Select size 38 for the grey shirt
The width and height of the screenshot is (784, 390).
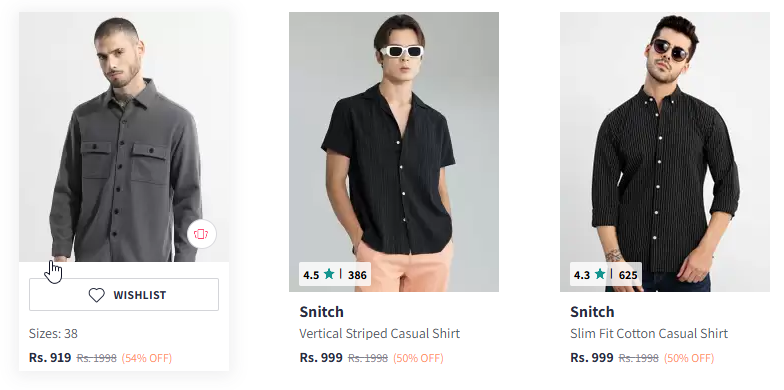[70, 334]
